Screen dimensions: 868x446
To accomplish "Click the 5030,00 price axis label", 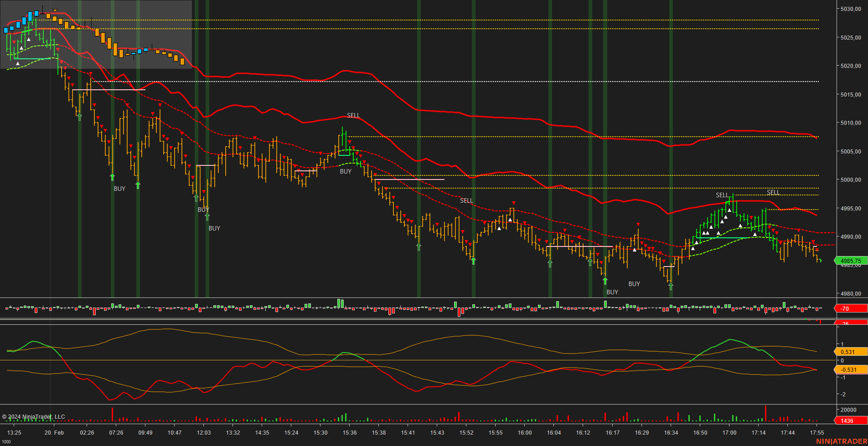I will pyautogui.click(x=851, y=9).
